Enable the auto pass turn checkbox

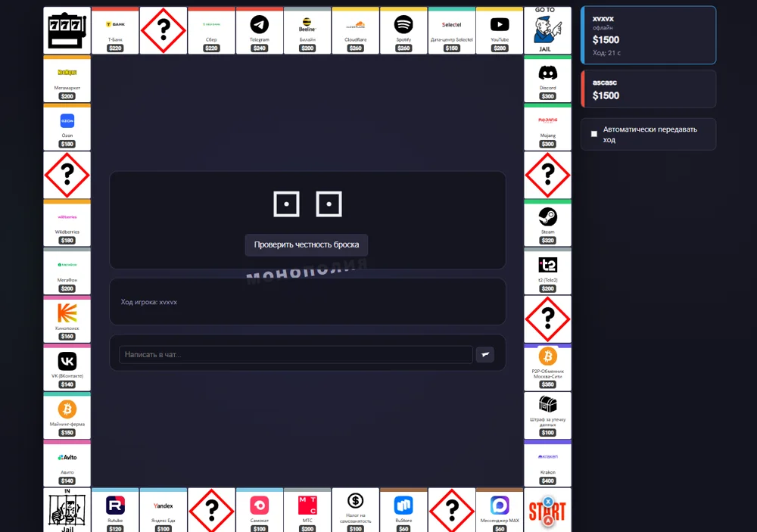coord(593,134)
